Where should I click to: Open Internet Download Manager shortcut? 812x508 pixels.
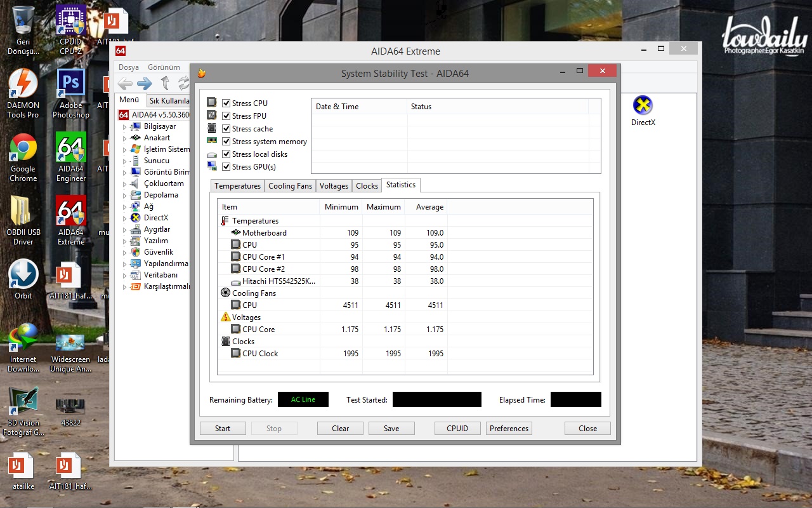23,347
